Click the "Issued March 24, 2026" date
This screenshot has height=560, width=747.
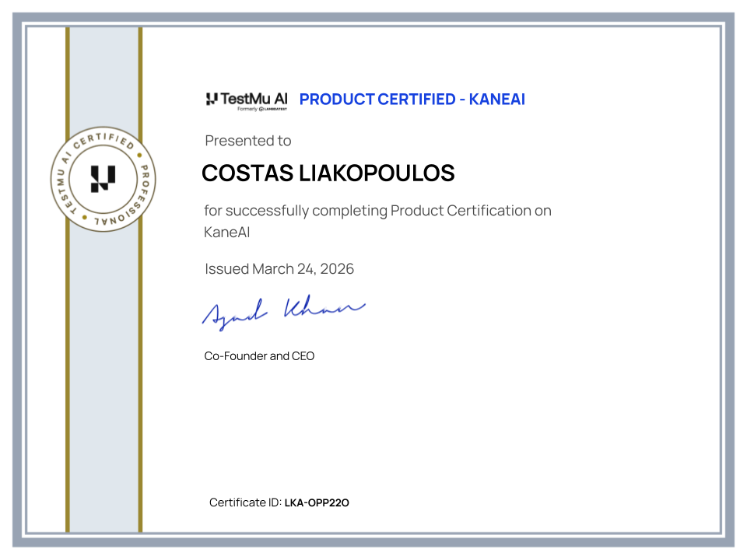coord(279,268)
